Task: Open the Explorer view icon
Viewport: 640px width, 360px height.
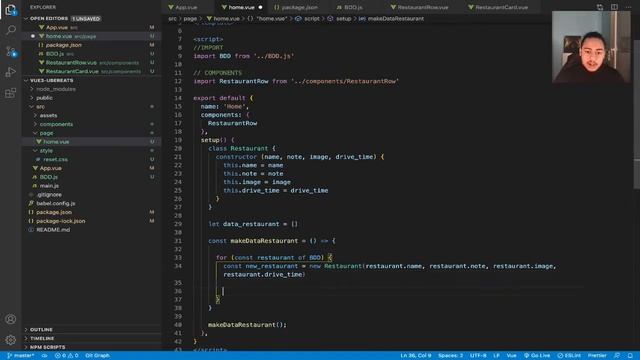Action: tap(11, 10)
